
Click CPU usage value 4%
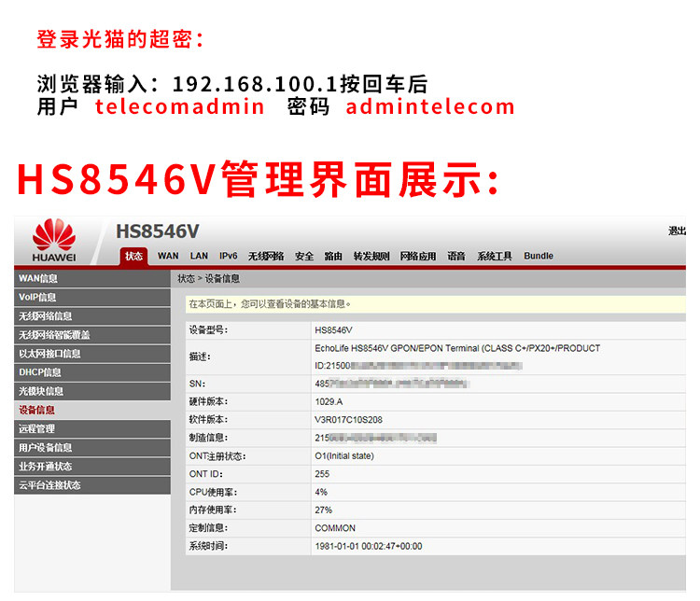pos(321,492)
